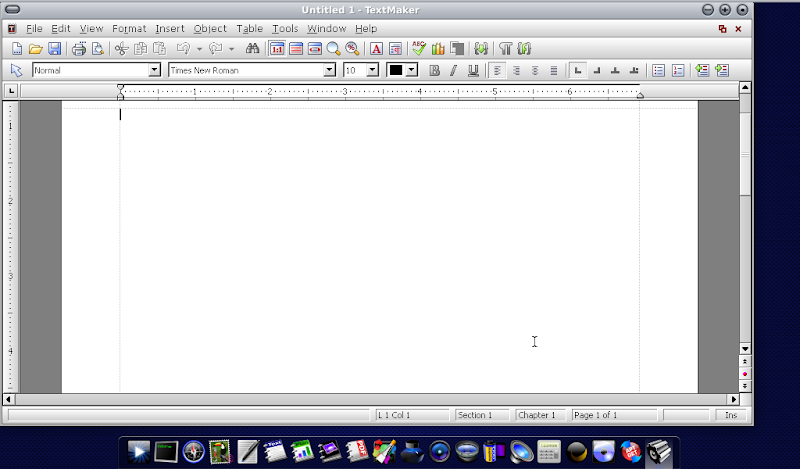Open the font color dropdown arrow
The height and width of the screenshot is (469, 800).
pos(412,70)
